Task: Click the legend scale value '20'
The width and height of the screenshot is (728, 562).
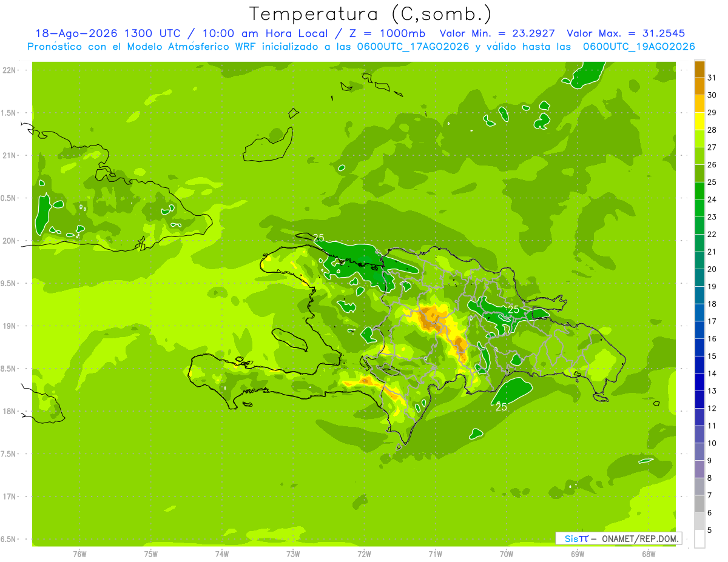Action: (712, 269)
